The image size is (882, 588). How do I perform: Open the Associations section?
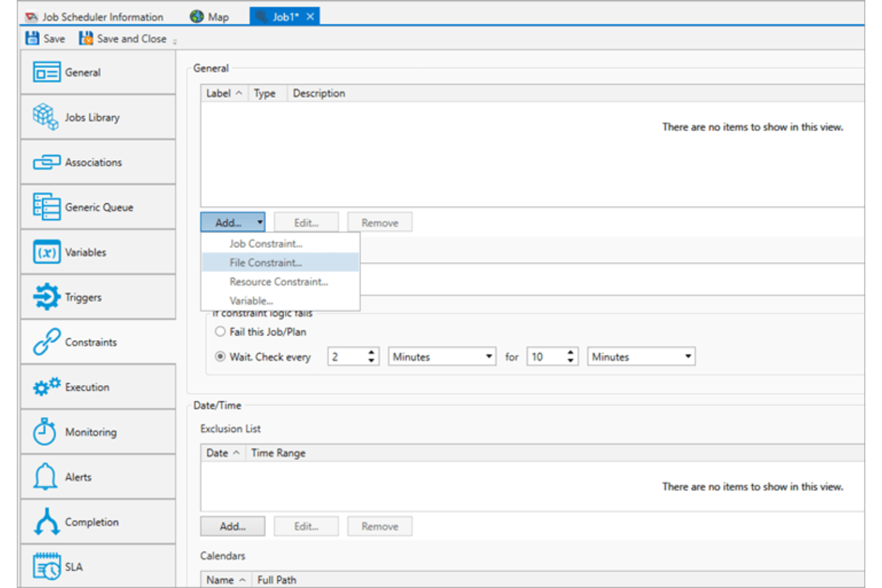(x=45, y=161)
